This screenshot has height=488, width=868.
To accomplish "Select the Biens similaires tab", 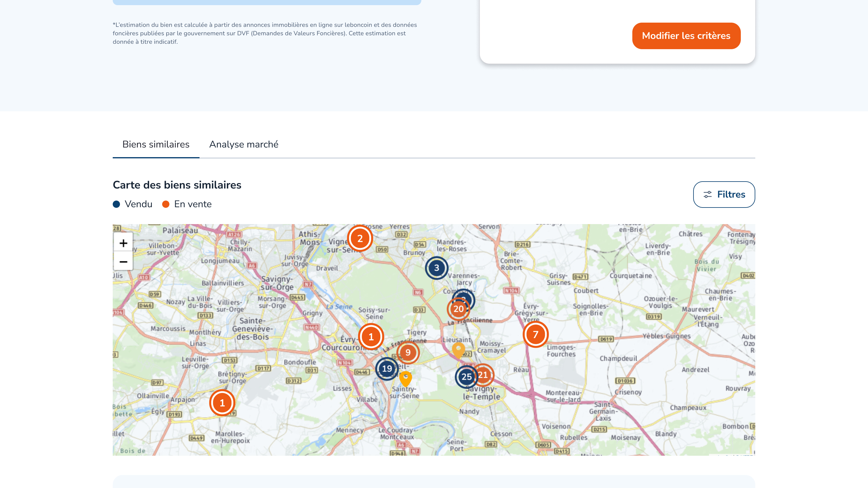I will 156,144.
